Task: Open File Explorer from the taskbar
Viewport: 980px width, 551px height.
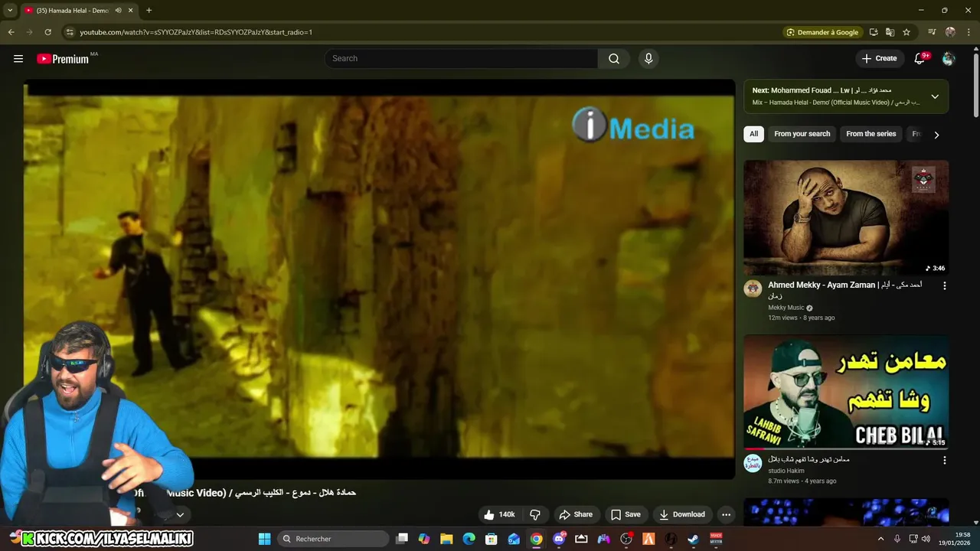Action: point(446,539)
